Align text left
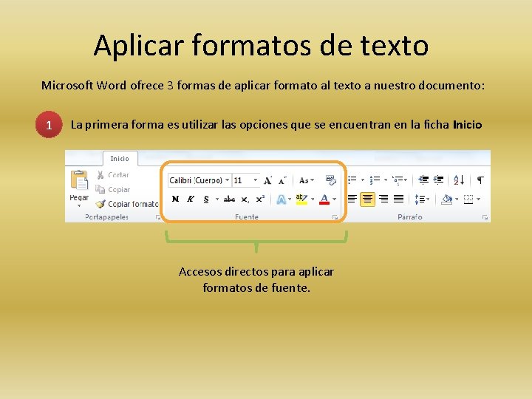 (x=352, y=199)
